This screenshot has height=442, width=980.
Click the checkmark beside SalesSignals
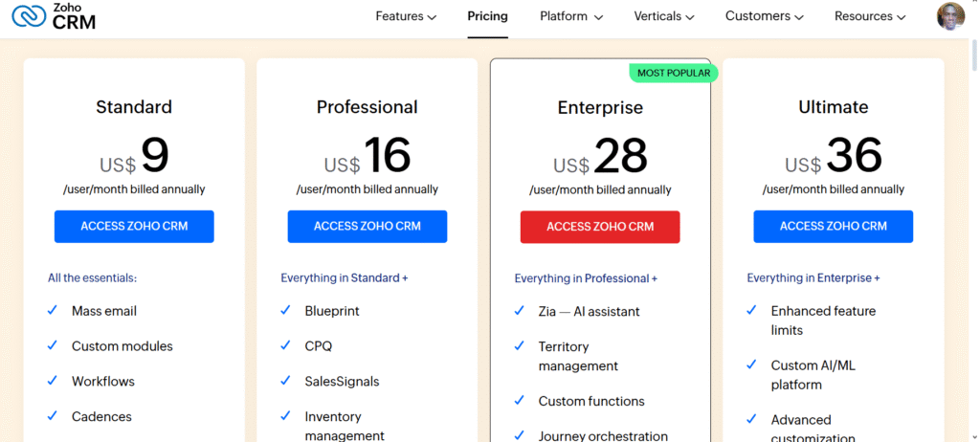(285, 380)
